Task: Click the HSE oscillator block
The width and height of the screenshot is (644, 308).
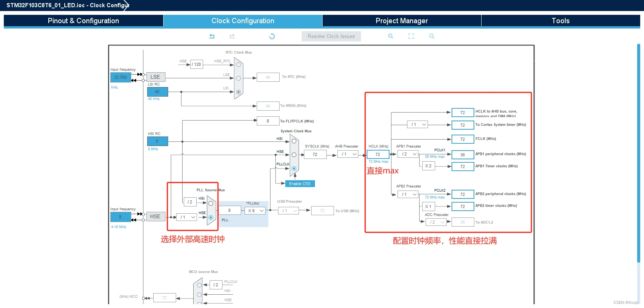Action: pos(156,216)
